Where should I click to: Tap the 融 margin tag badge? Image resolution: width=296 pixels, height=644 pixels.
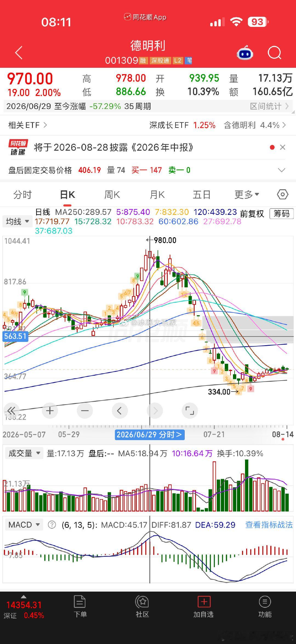143,60
